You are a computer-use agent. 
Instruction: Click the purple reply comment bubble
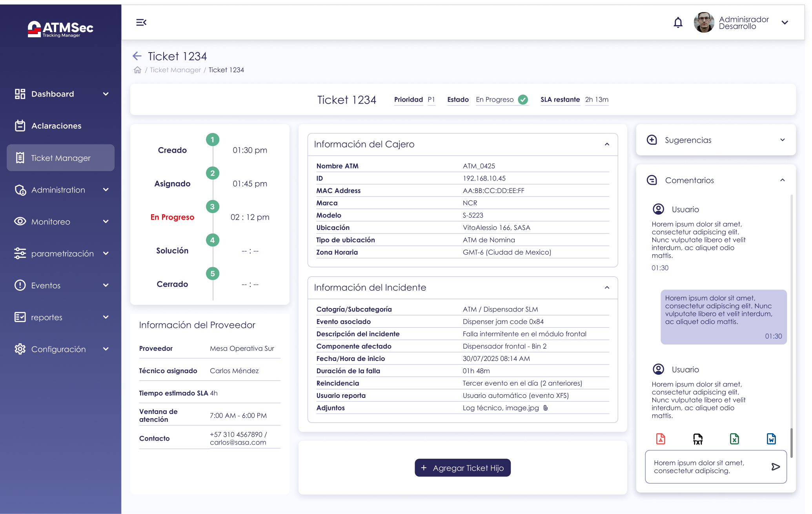point(723,317)
